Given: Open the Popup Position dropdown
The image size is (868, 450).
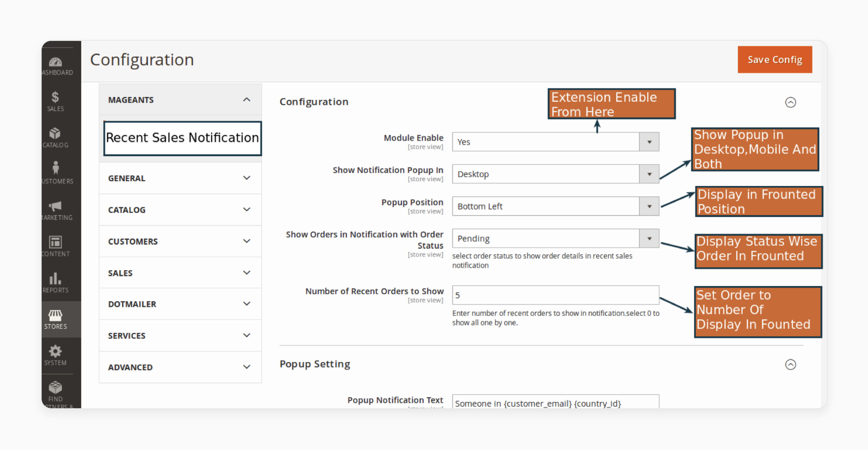Looking at the screenshot, I should pos(555,206).
